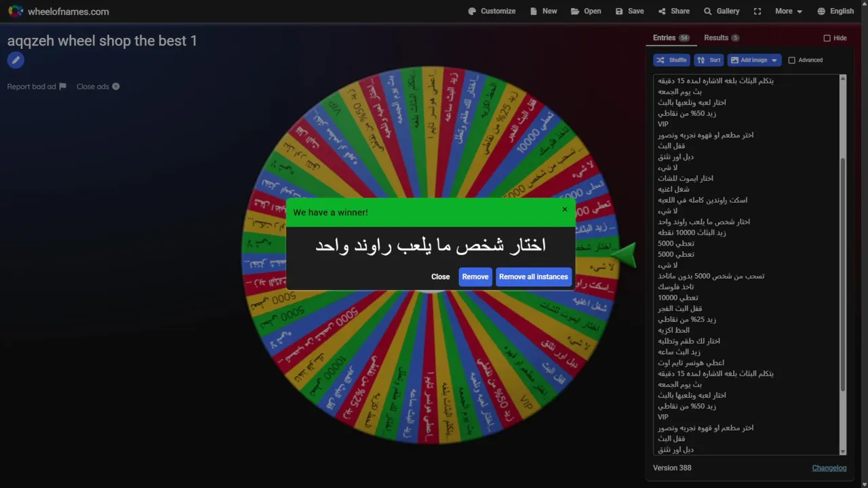Close ads link with x icon

(98, 87)
